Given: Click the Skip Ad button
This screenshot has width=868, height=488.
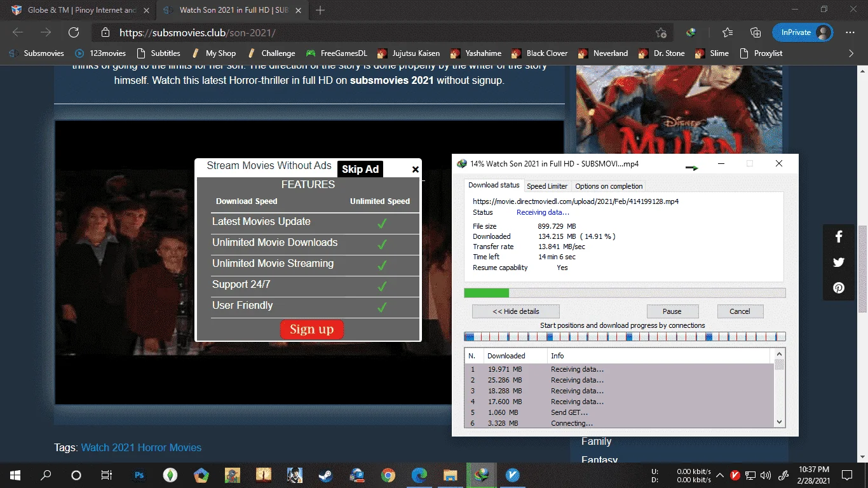Looking at the screenshot, I should pos(360,169).
